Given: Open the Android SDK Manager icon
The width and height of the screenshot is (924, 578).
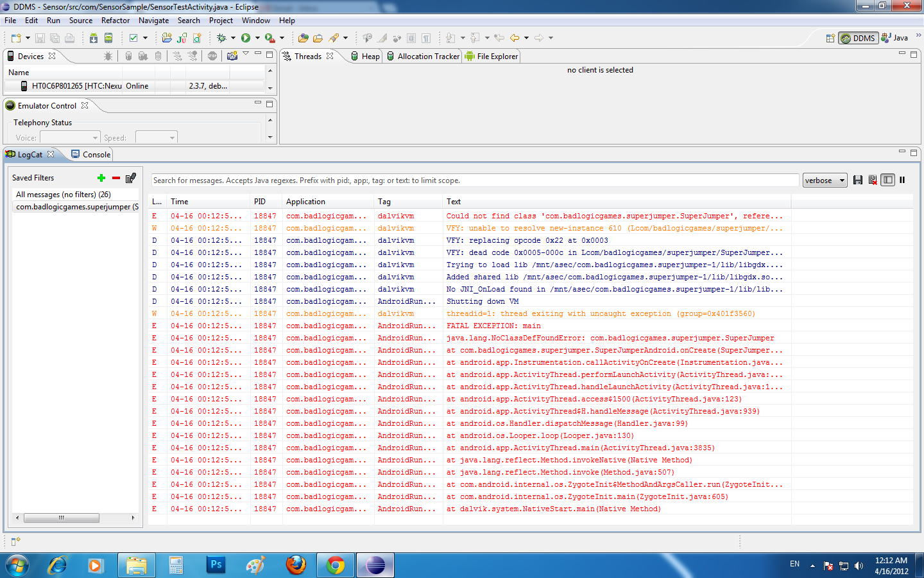Looking at the screenshot, I should pyautogui.click(x=94, y=38).
